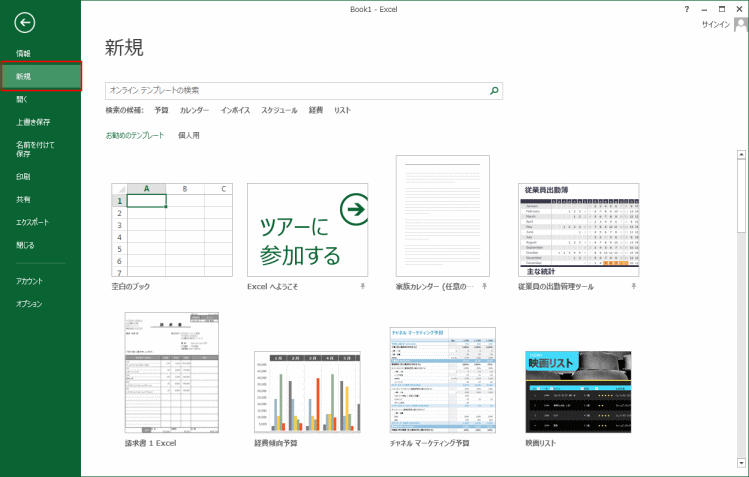Click the 空白のブック label
This screenshot has height=477, width=749.
point(131,286)
